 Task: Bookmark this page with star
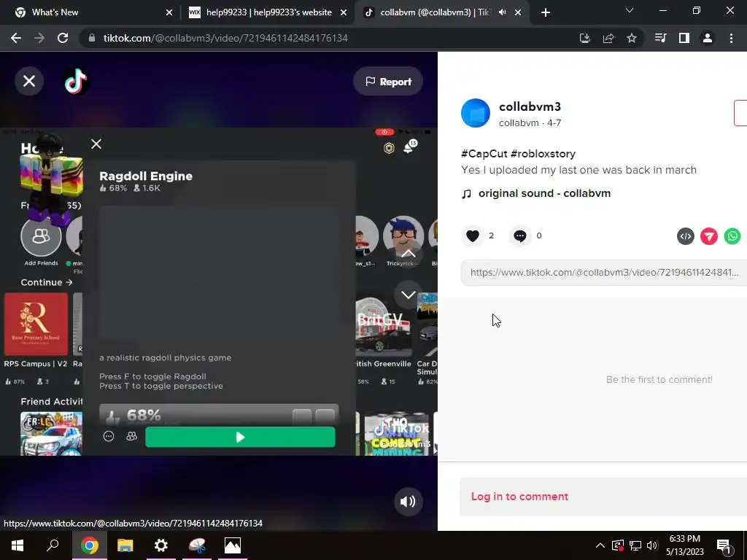click(x=632, y=38)
